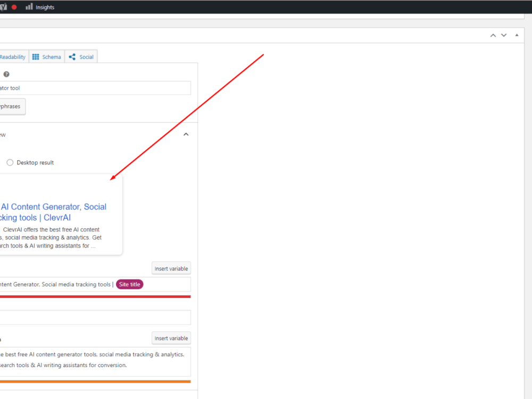Open the Social tab

(x=81, y=57)
